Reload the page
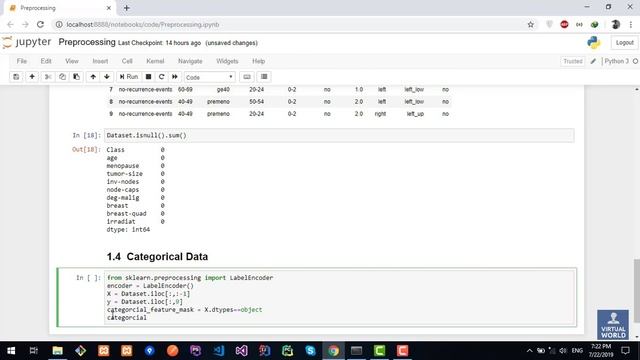Image resolution: width=640 pixels, height=360 pixels. 40,24
